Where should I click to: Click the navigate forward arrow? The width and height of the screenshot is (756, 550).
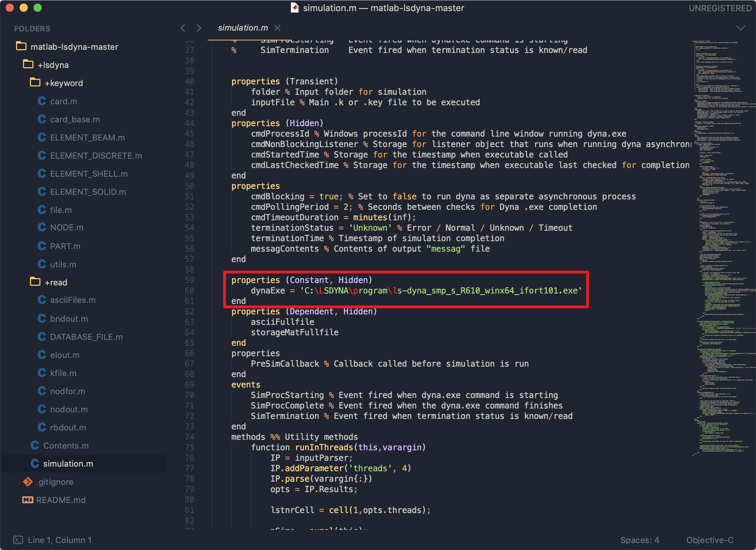click(199, 28)
